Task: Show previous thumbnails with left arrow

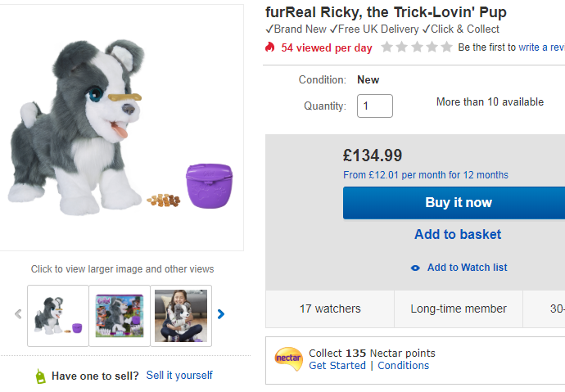Action: (18, 314)
